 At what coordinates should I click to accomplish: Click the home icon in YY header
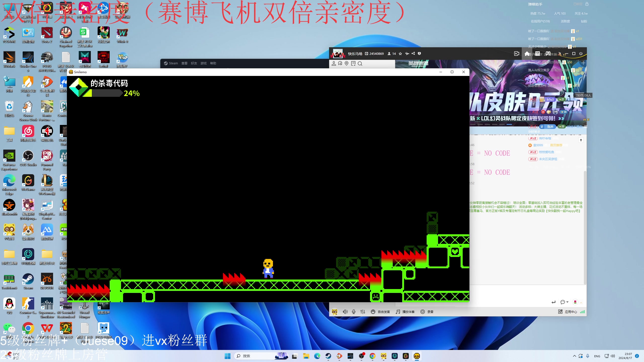pos(527,54)
